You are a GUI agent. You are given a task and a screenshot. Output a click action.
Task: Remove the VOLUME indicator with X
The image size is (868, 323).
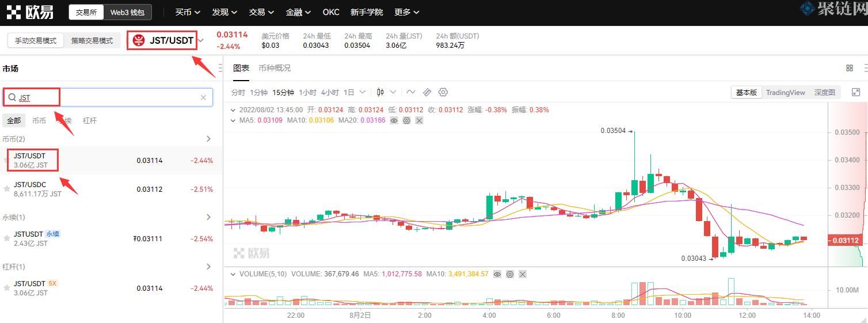523,274
